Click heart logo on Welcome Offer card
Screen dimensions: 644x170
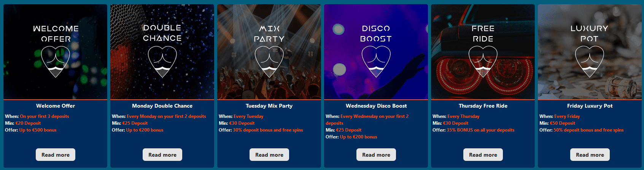tap(56, 62)
